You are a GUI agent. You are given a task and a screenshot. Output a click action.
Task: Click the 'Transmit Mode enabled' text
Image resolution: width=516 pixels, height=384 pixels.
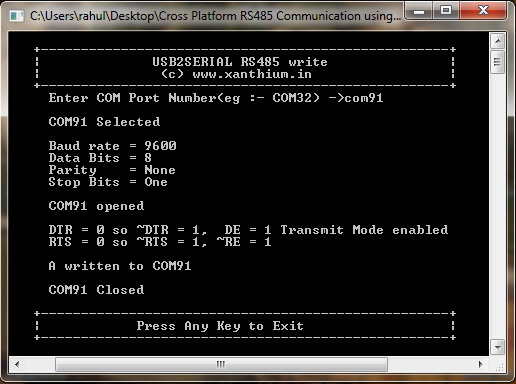click(364, 230)
